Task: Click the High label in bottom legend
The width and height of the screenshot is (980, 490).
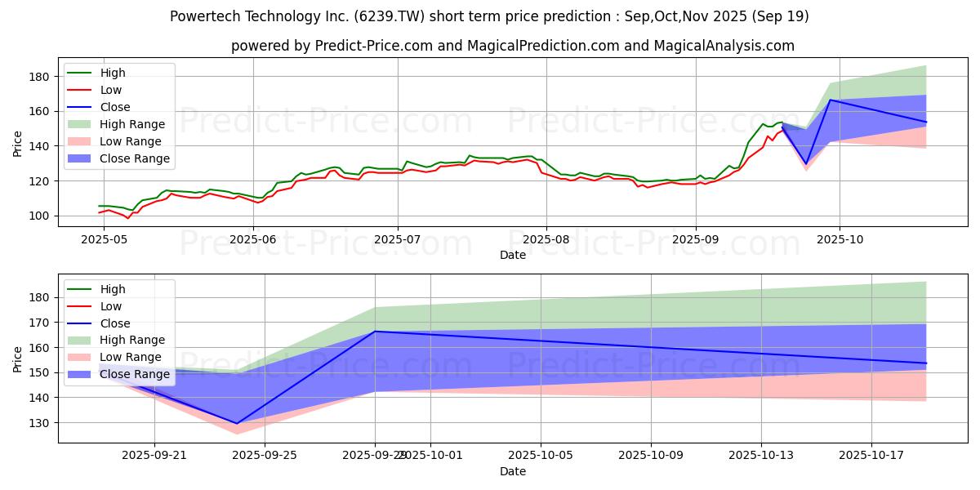Action: (114, 288)
